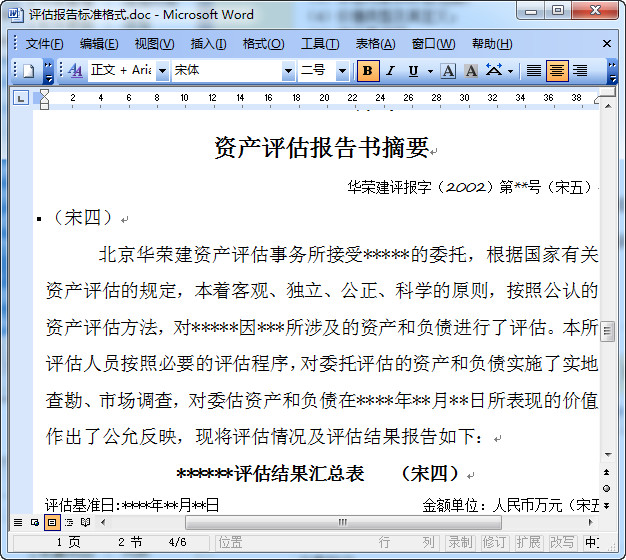Click vertical scrollbar thumb
The height and width of the screenshot is (560, 626).
click(608, 331)
